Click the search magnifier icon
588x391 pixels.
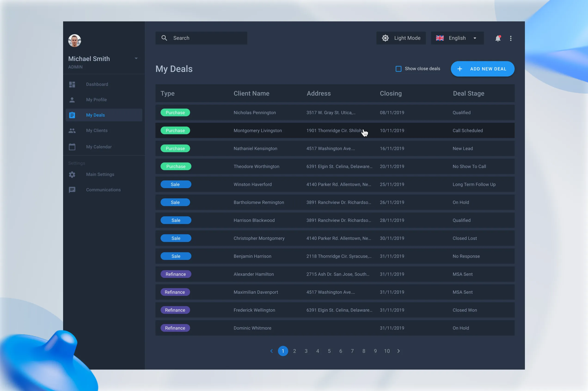coord(164,38)
